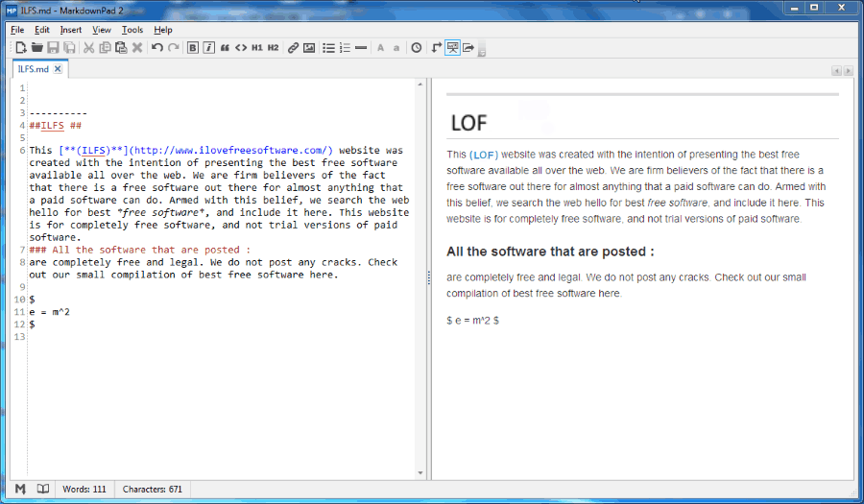Toggle the live preview pane

click(x=452, y=48)
